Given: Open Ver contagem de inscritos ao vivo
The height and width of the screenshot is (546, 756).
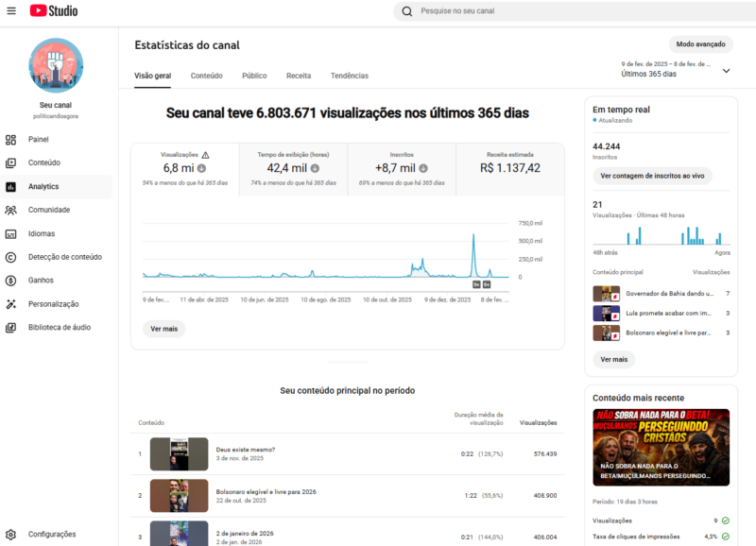Looking at the screenshot, I should coord(651,176).
